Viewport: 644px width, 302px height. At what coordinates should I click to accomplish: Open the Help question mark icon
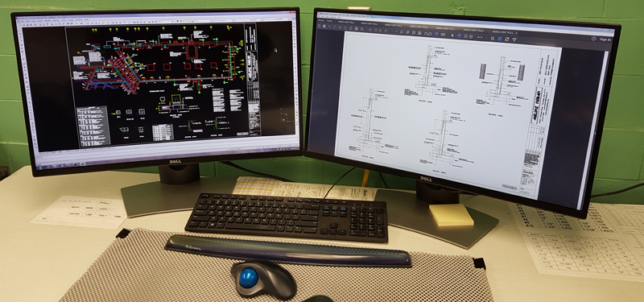[x=593, y=39]
